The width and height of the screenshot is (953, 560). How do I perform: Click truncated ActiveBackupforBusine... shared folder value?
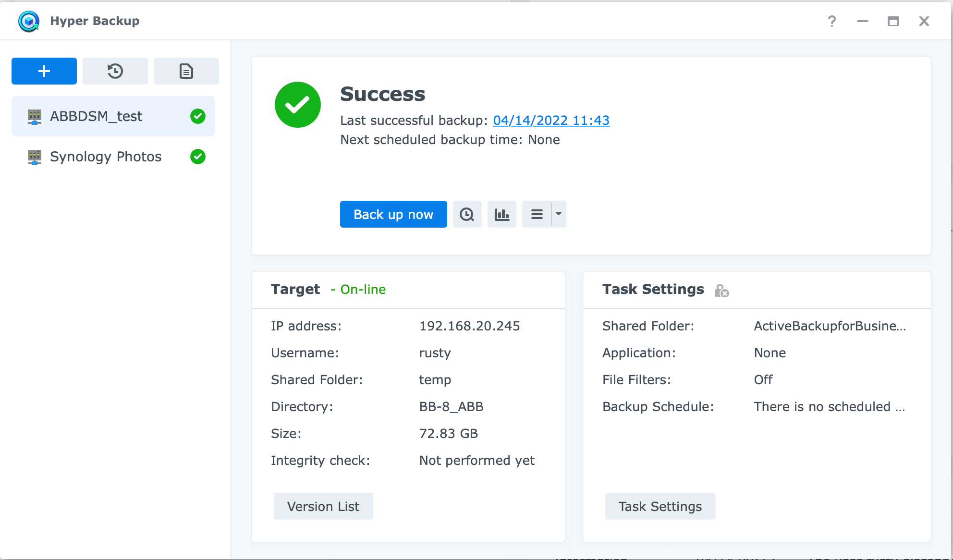click(830, 326)
